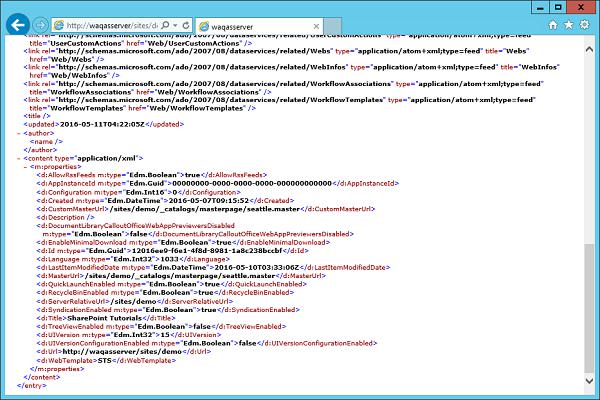Click the AppInstanceId all-zero guid value
Screen dimensions: 600x400
(x=252, y=183)
